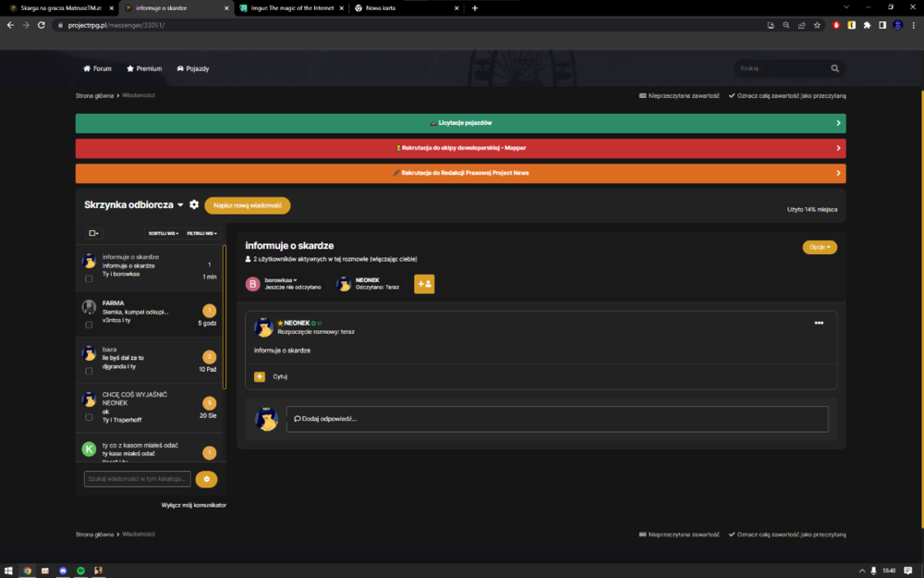Bookmark the page with the star icon
Viewport: 924px width, 578px height.
click(817, 25)
